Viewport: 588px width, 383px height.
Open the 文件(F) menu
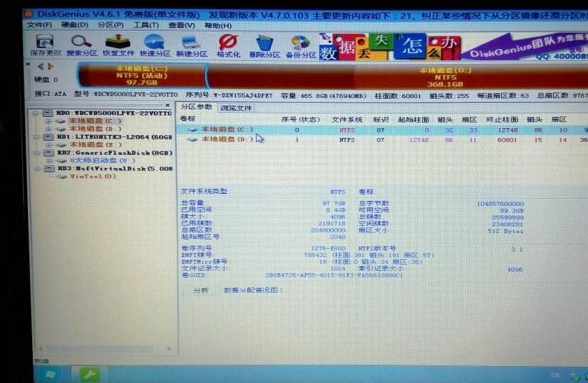[39, 25]
